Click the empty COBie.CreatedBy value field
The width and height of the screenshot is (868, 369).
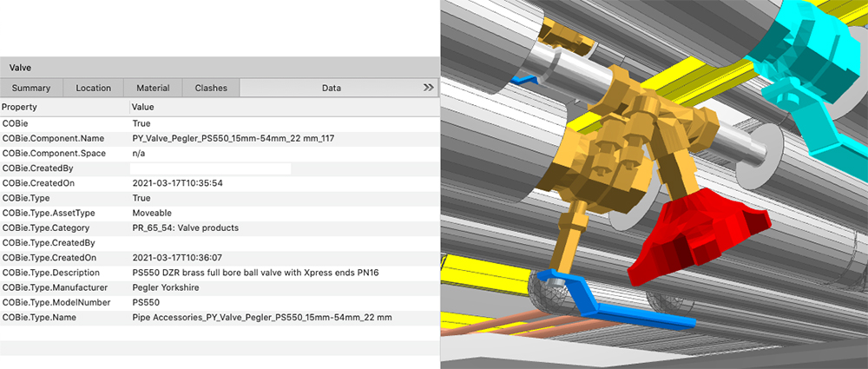[x=210, y=168]
